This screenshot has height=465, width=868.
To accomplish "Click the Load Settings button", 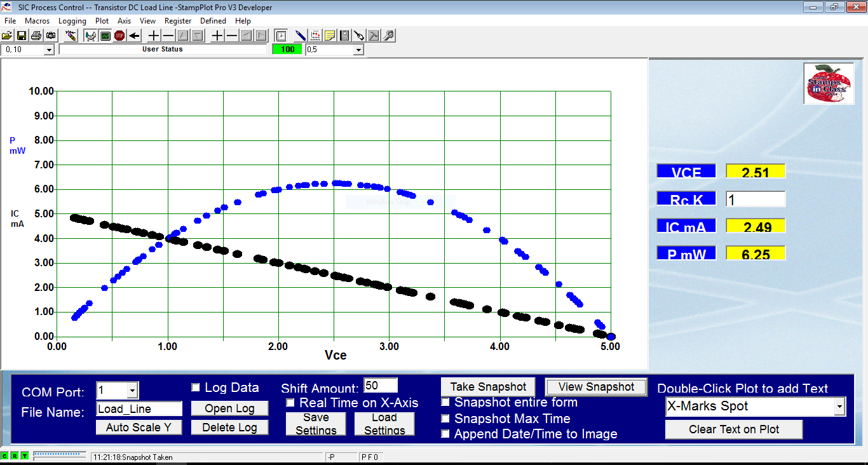I will pyautogui.click(x=384, y=424).
